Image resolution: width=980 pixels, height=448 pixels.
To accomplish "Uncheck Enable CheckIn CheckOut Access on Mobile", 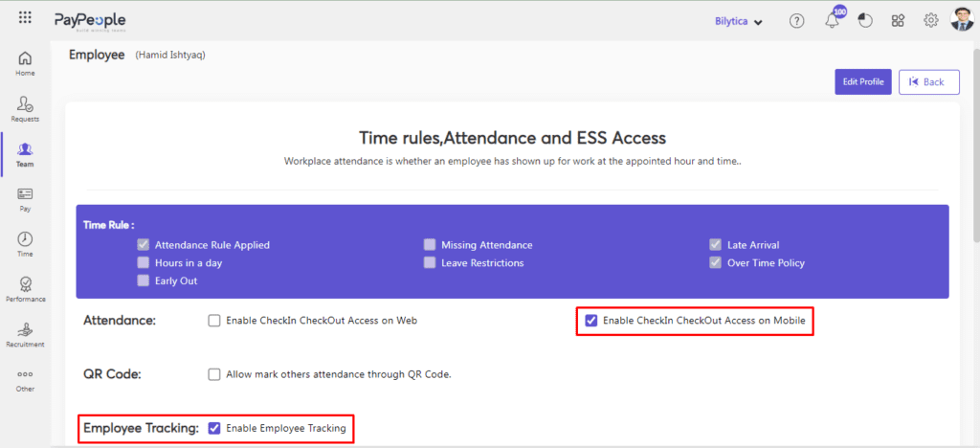I will click(x=591, y=321).
